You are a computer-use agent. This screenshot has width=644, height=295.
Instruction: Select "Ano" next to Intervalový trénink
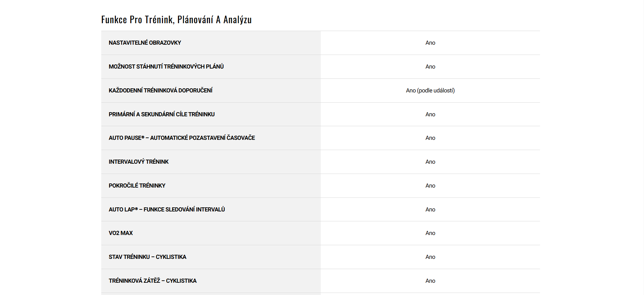click(x=430, y=162)
